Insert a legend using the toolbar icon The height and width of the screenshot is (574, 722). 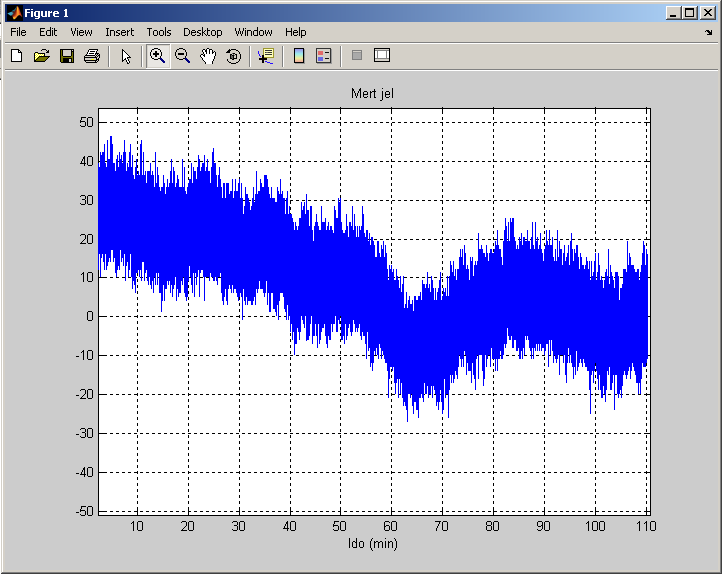(x=324, y=56)
